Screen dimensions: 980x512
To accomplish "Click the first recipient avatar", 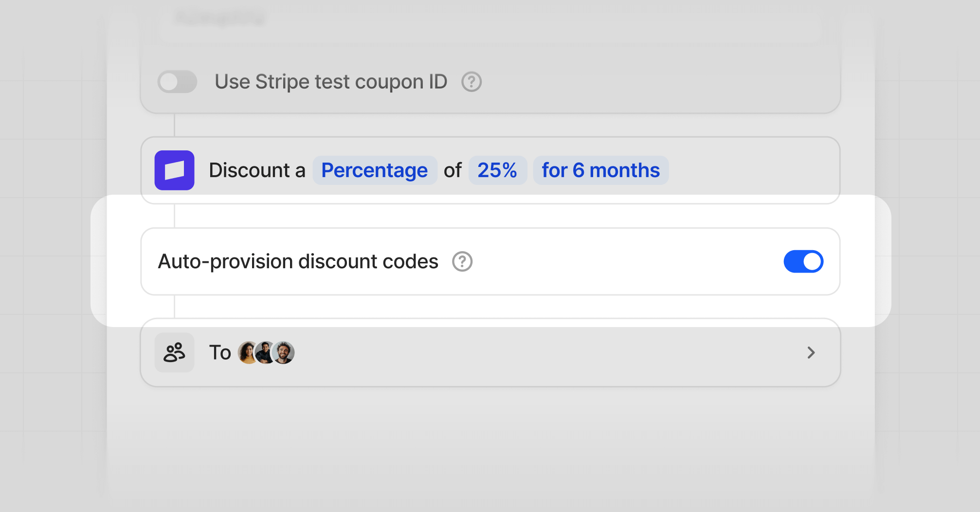I will pyautogui.click(x=246, y=353).
